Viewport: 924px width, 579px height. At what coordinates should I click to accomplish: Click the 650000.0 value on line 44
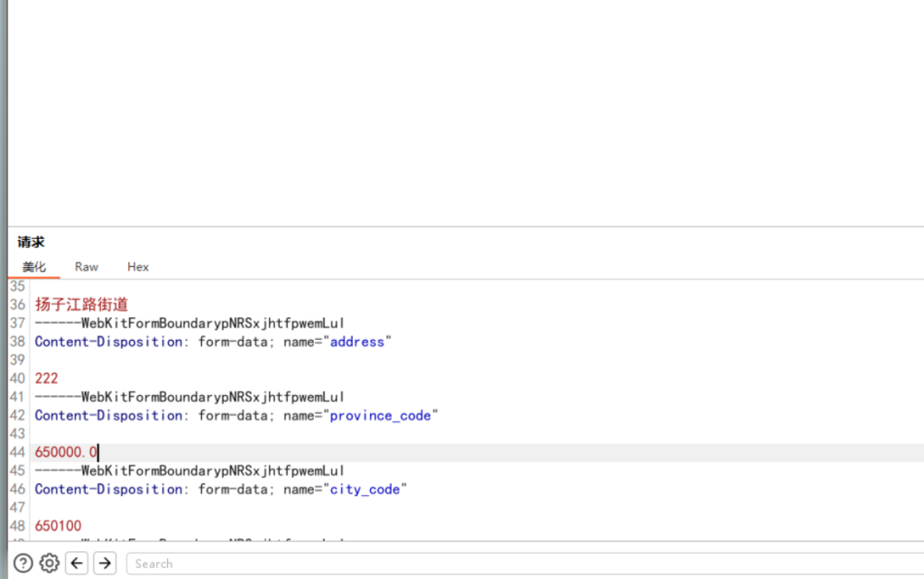click(x=65, y=453)
